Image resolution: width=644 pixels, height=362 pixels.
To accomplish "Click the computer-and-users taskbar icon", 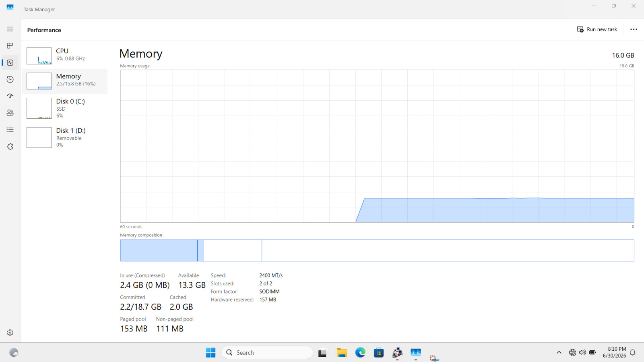I will pos(397,353).
